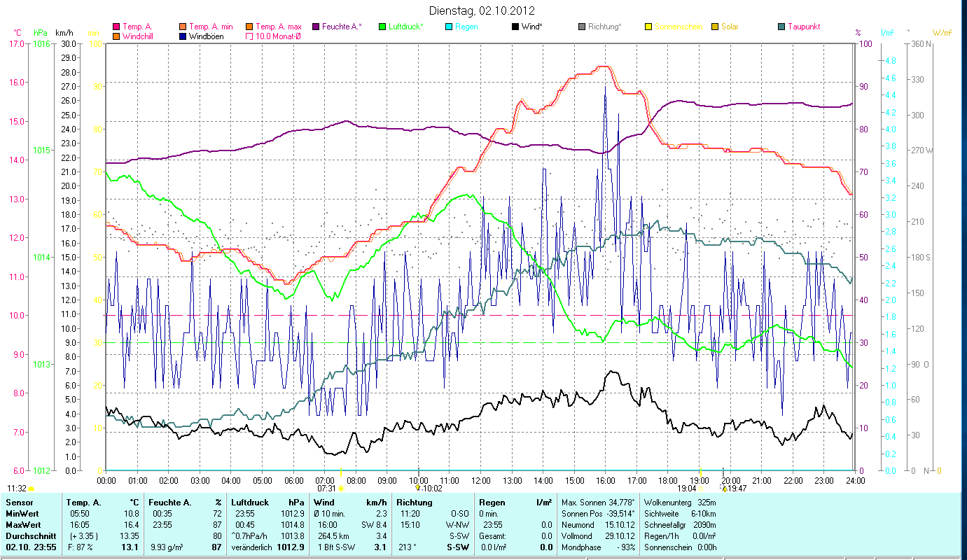This screenshot has width=967, height=560.
Task: Click the dark blue Windböen legend square
Action: [x=182, y=36]
